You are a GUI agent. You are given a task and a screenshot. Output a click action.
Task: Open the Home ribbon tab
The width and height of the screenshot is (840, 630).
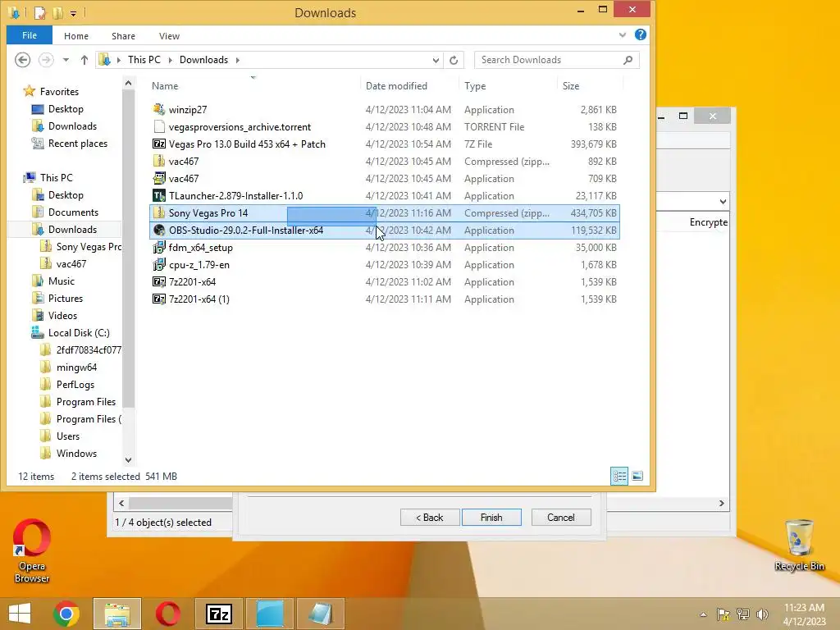point(76,36)
